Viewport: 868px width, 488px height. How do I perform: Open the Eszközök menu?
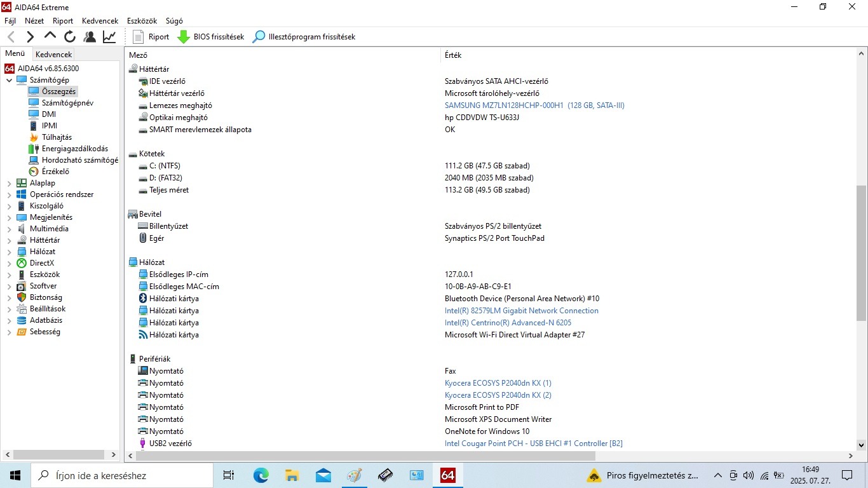142,21
